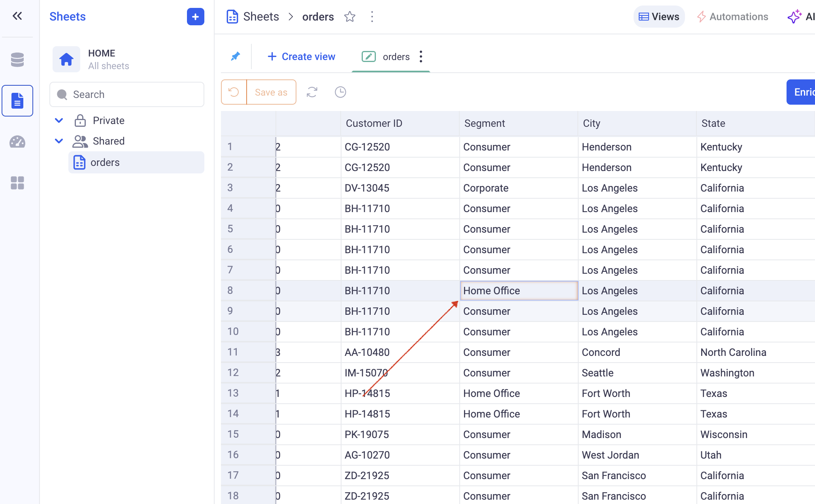Collapse the Shared section chevron
This screenshot has width=815, height=504.
59,141
